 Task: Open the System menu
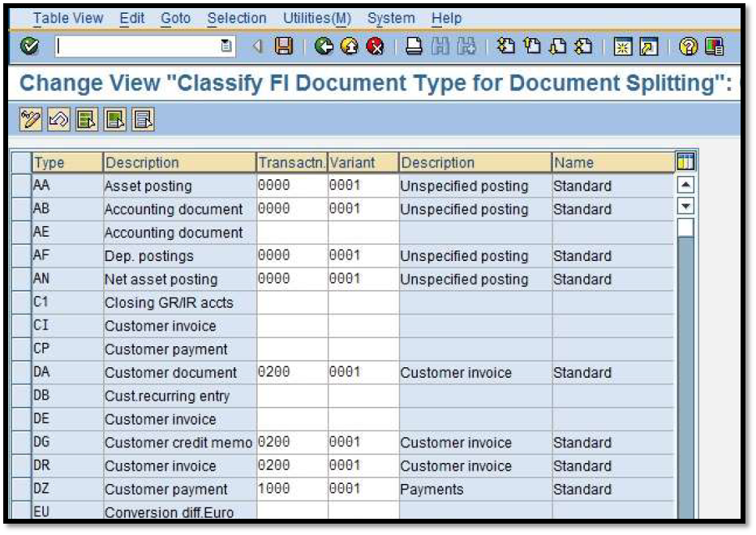[390, 19]
